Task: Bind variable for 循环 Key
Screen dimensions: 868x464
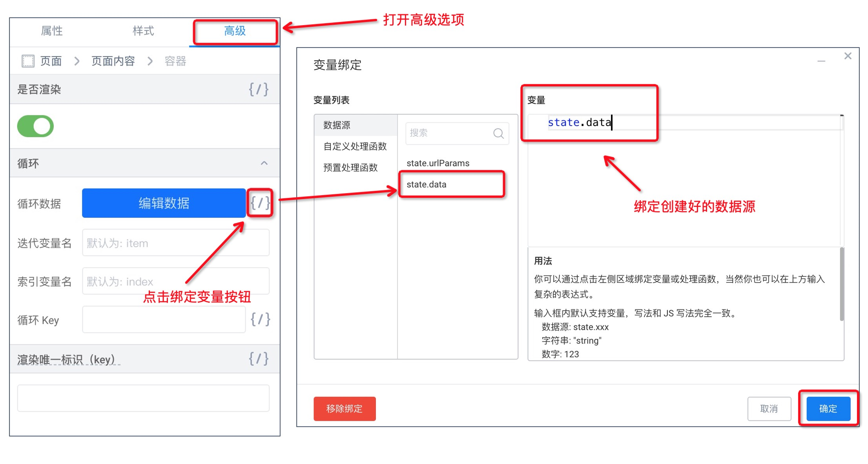Action: click(x=261, y=320)
